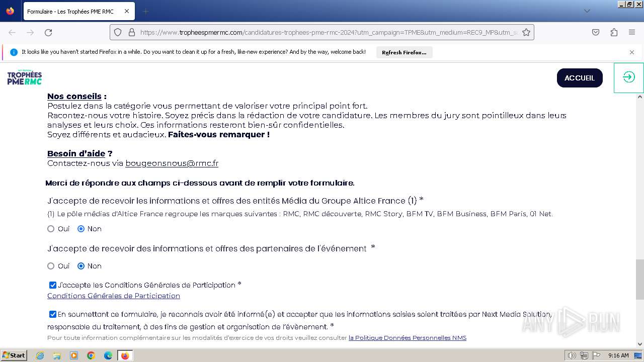Open File Explorer from taskbar
644x362 pixels.
57,355
